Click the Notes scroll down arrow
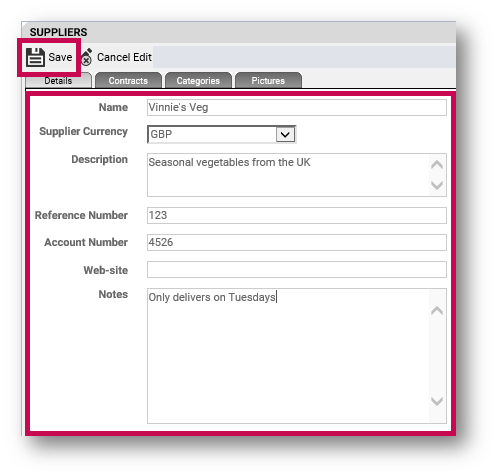 click(437, 401)
